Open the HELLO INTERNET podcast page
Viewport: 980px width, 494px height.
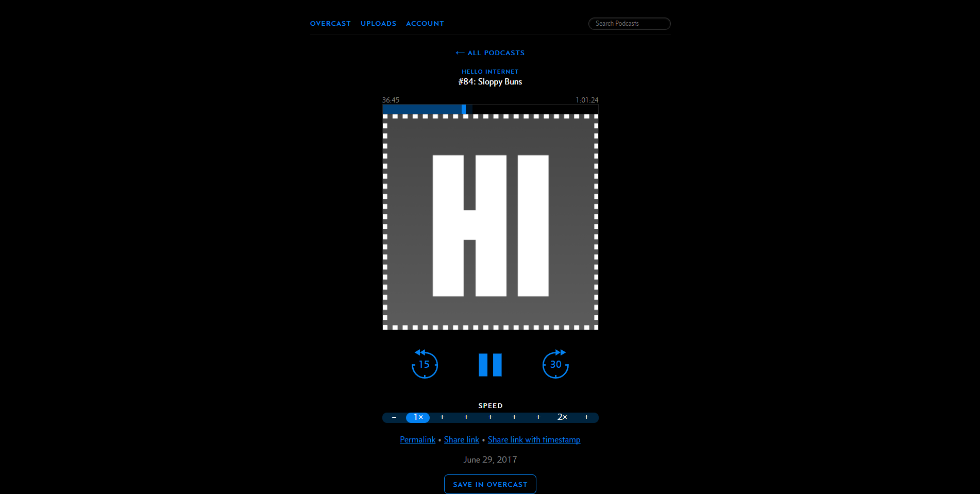[490, 72]
